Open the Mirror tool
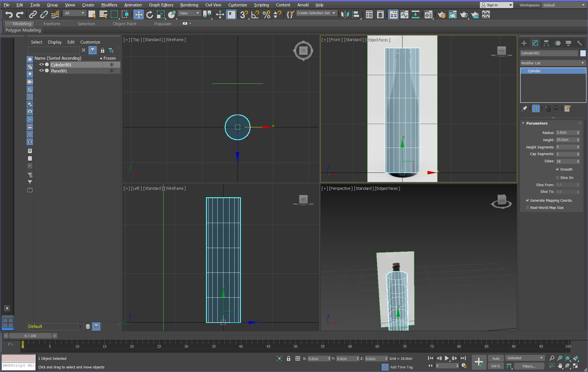Image resolution: width=588 pixels, height=372 pixels. point(345,14)
